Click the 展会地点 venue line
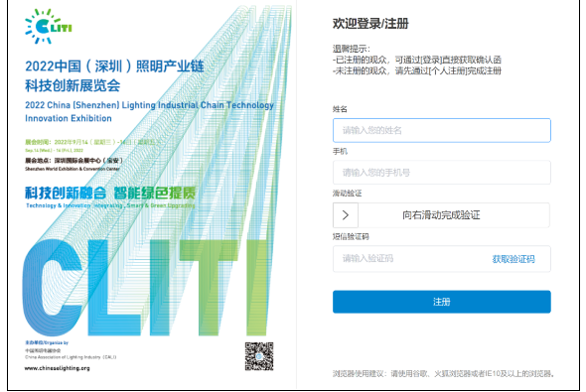The width and height of the screenshot is (586, 392). coord(73,161)
